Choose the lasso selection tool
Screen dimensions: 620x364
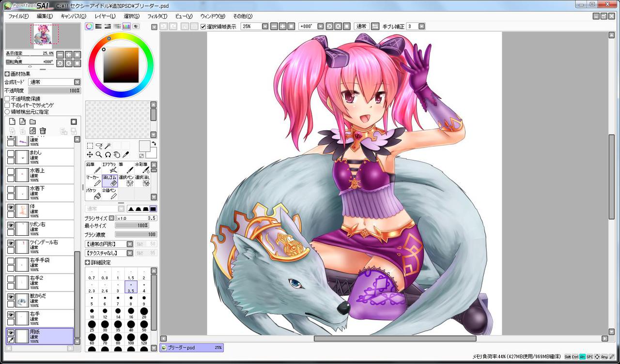click(x=99, y=146)
